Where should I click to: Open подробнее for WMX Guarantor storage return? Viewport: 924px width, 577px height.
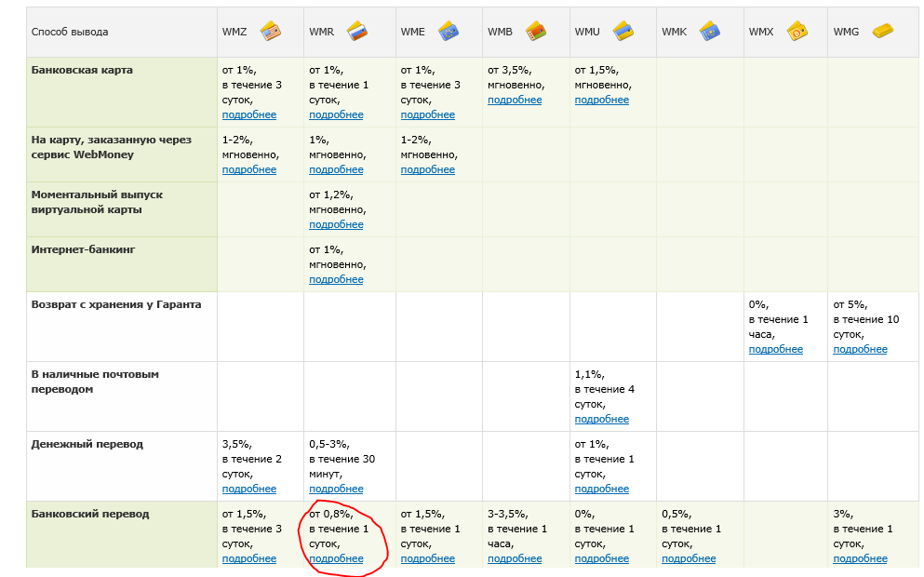pos(775,349)
